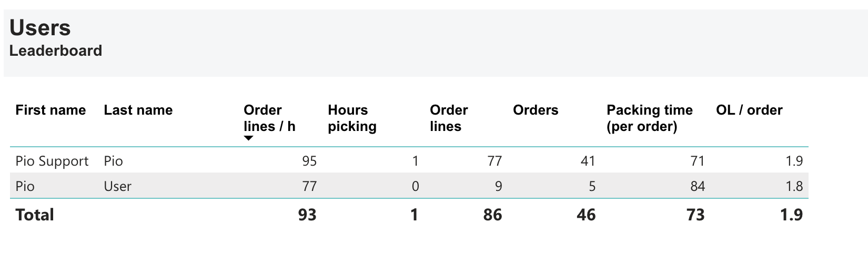
Task: Click Pio Support's orders value 41
Action: 587,161
